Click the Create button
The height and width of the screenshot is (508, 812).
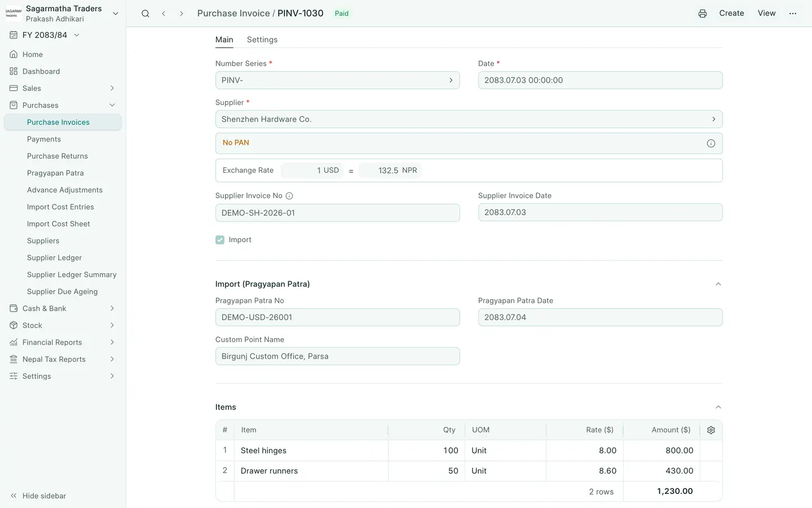click(731, 14)
